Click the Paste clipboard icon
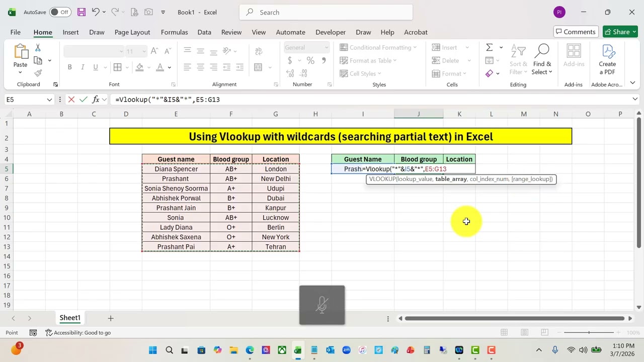The width and height of the screenshot is (644, 362). (x=21, y=52)
